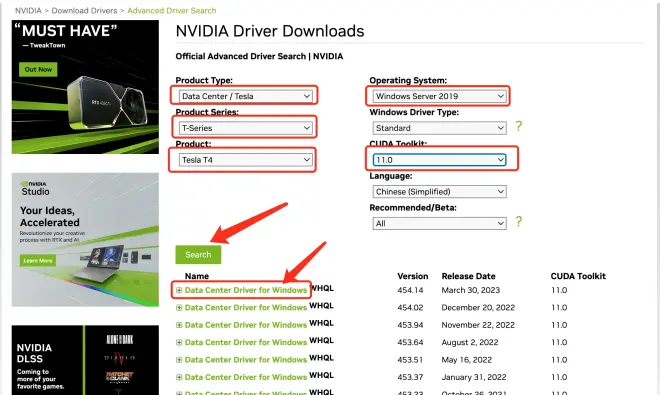Viewport: 660px width, 395px height.
Task: Click help icon beside Windows Driver Type
Action: pyautogui.click(x=519, y=126)
